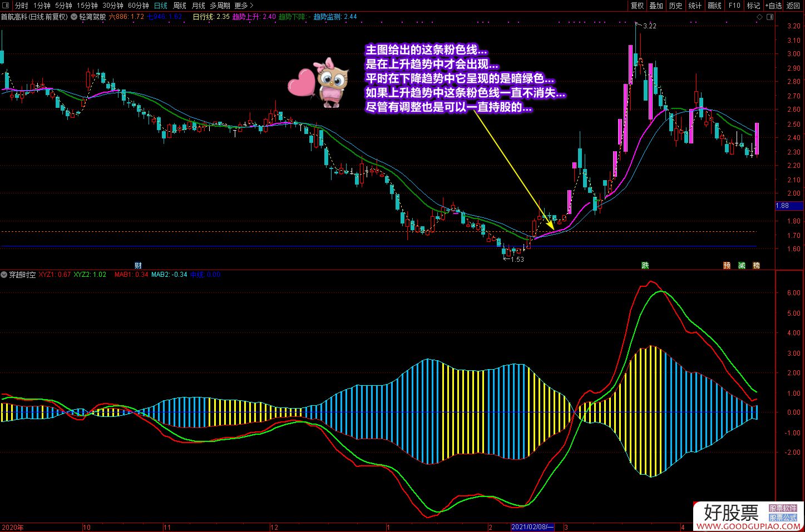This screenshot has height=532, width=805.
Task: Click the 榜 marker icon
Action: (x=756, y=265)
